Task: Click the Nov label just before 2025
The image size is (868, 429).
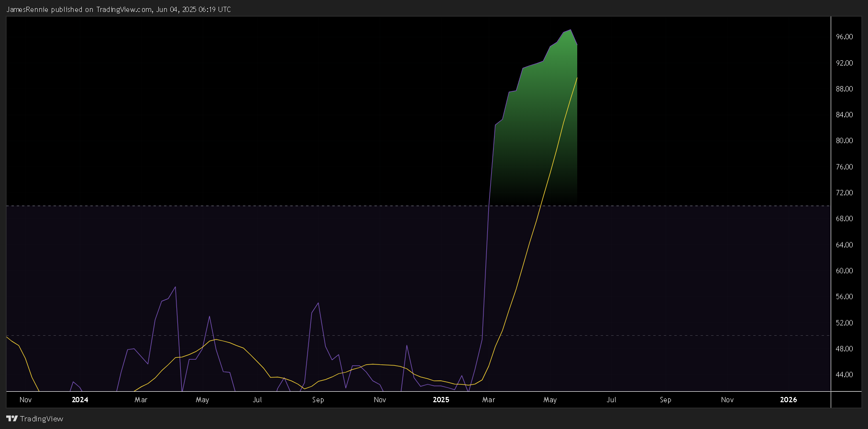Action: pyautogui.click(x=380, y=399)
